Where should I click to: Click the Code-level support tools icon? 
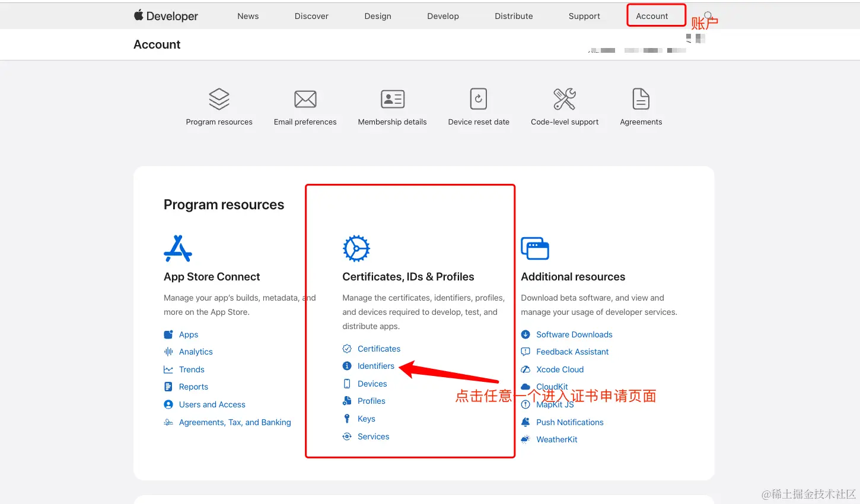[x=565, y=99]
